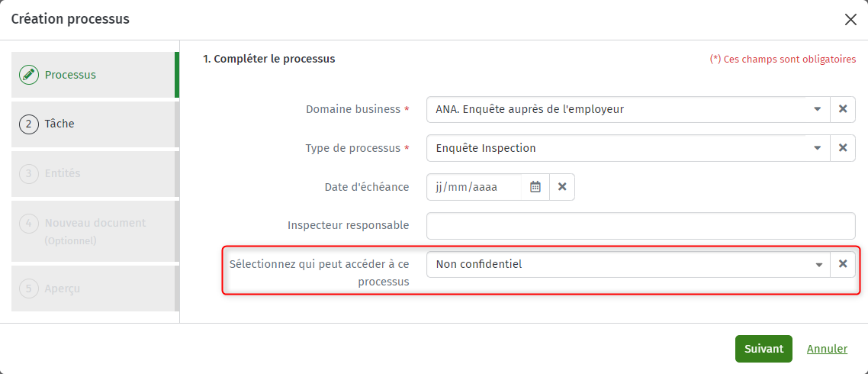
Task: Open the calendar picker for Date d'échéance
Action: point(535,187)
